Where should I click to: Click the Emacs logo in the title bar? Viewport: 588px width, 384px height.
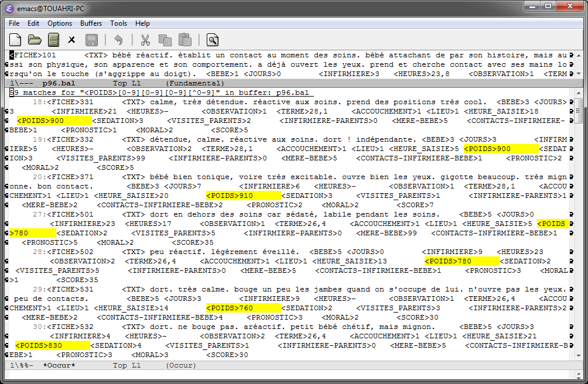(x=9, y=8)
